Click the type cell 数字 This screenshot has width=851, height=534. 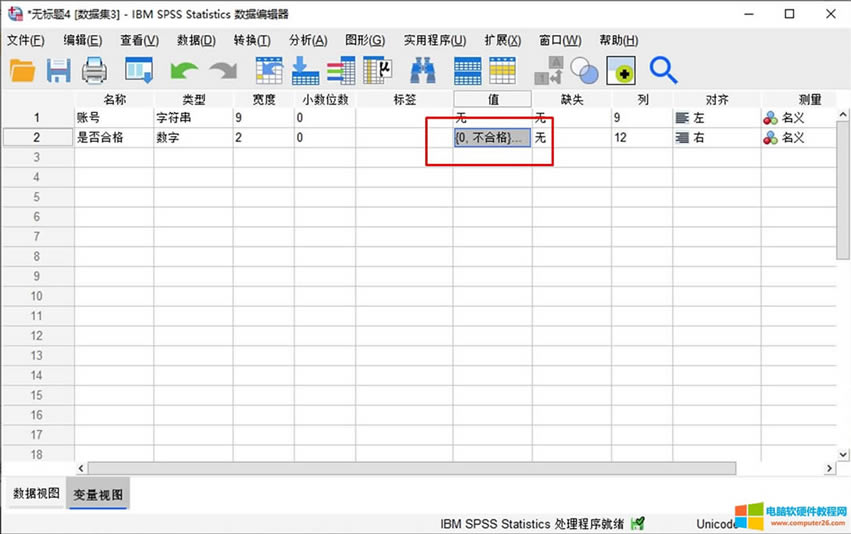pos(193,138)
